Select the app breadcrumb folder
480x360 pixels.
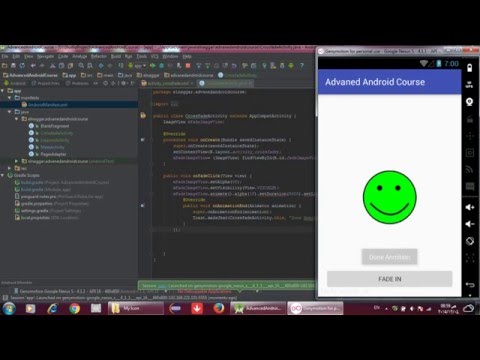(x=69, y=75)
